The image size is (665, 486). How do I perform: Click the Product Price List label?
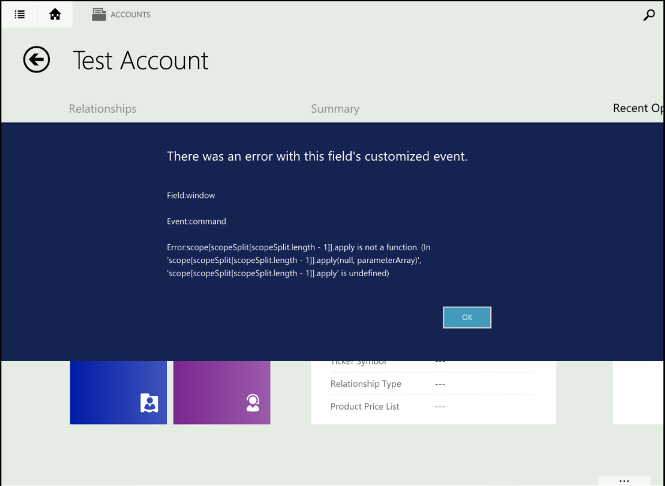pyautogui.click(x=365, y=406)
